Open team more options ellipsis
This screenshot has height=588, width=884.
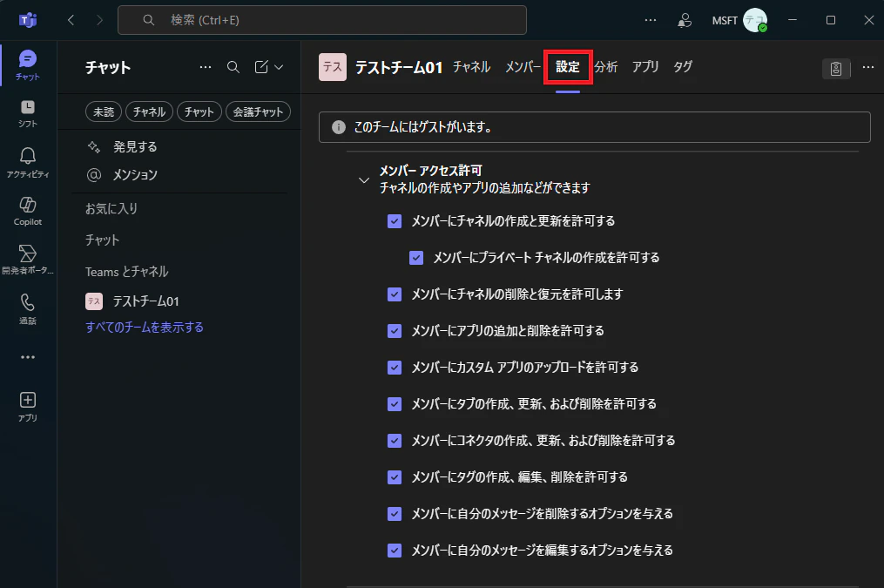click(868, 67)
